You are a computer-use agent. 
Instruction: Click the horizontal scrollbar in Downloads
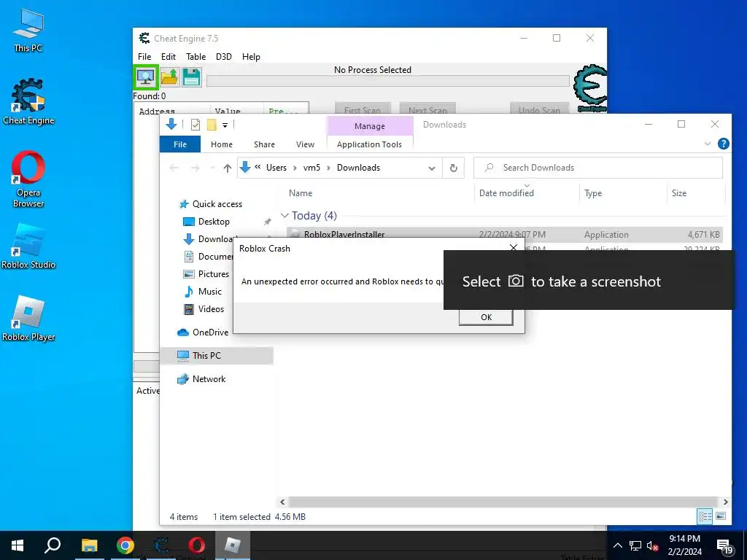(503, 502)
